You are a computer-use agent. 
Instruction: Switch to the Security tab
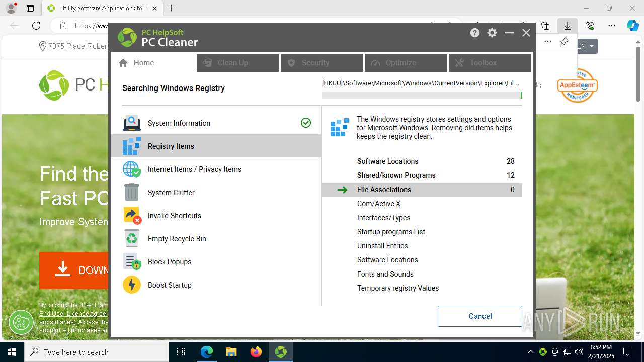pos(321,63)
